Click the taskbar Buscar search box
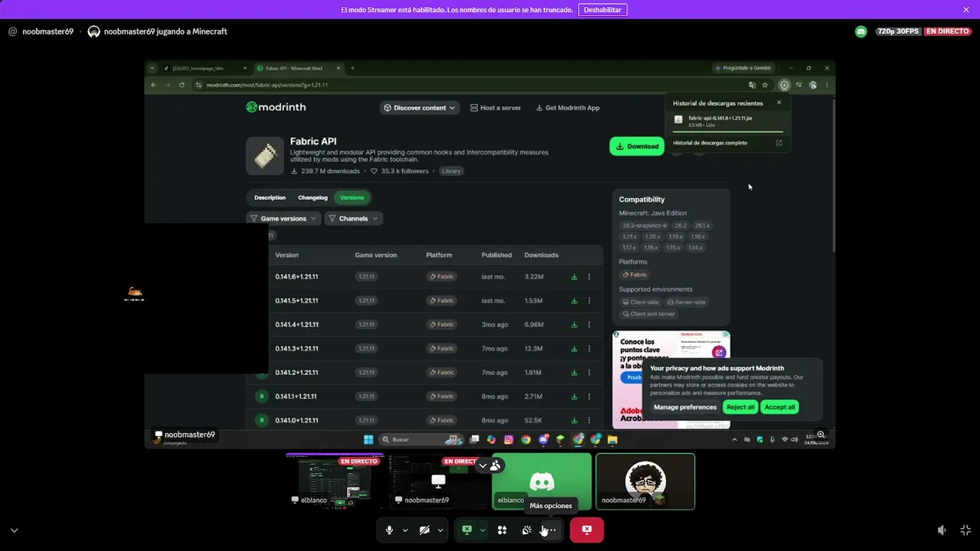The image size is (980, 551). point(421,439)
